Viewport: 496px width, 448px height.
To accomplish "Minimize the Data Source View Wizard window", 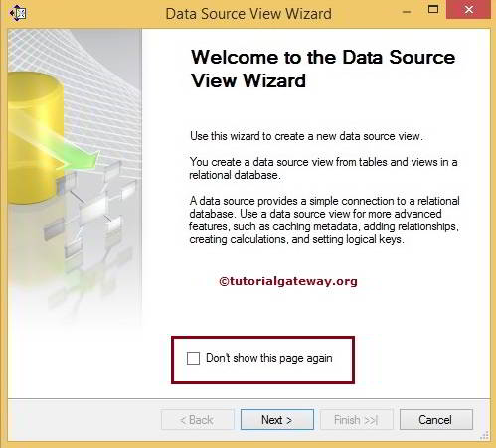I will click(407, 12).
